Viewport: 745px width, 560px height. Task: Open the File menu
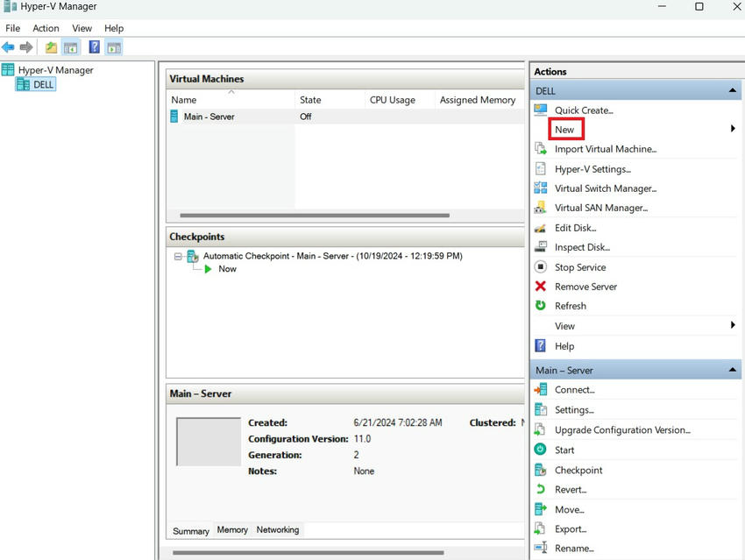point(13,28)
